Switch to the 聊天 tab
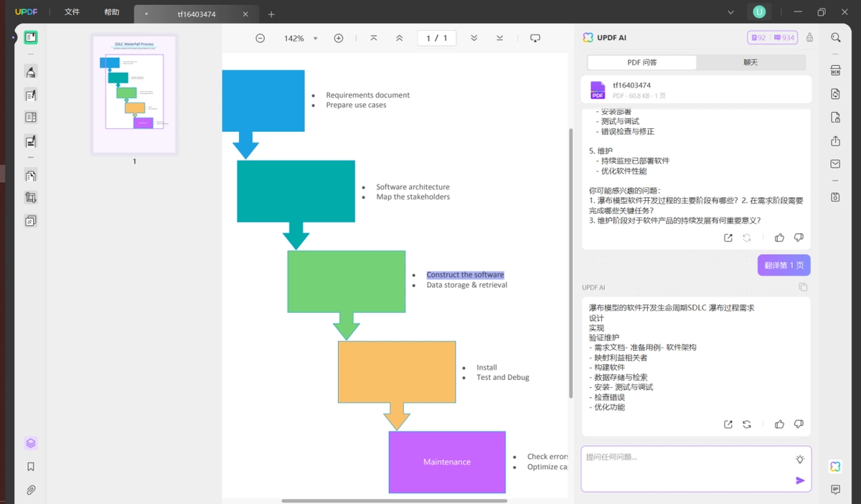 [751, 62]
